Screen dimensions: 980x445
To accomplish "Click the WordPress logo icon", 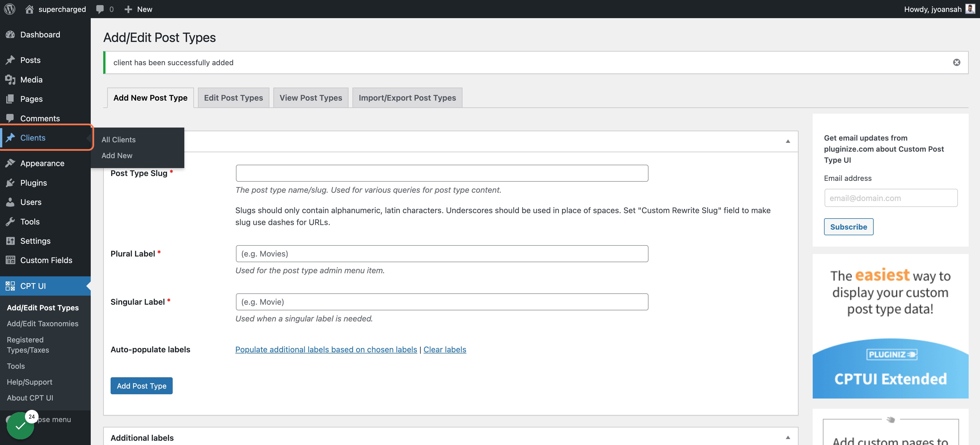I will [x=10, y=9].
